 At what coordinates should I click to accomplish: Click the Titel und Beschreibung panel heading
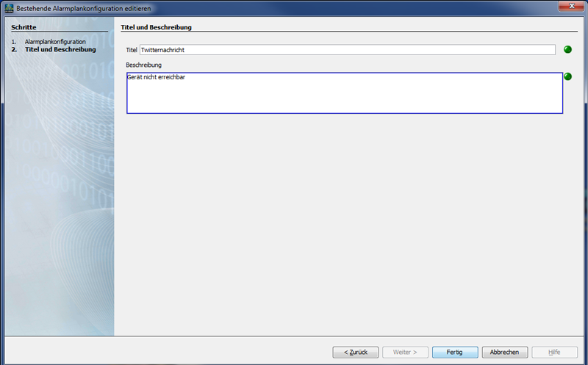(x=156, y=27)
